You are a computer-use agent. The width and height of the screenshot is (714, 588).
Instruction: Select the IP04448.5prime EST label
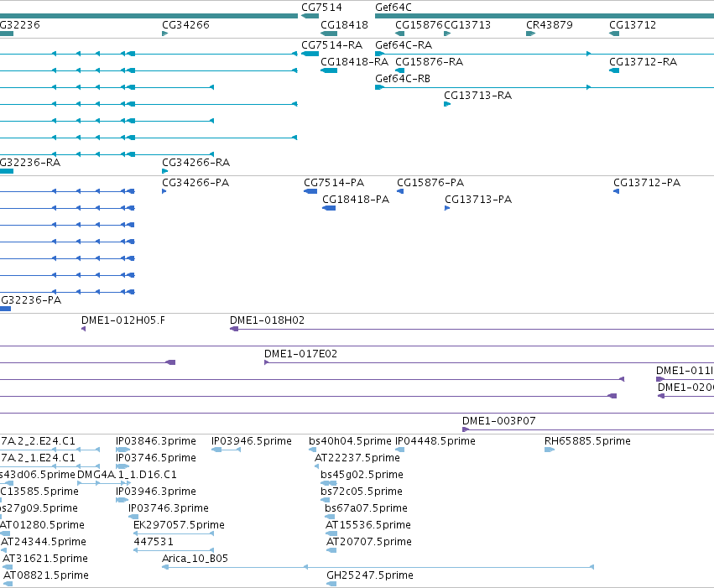tap(435, 441)
